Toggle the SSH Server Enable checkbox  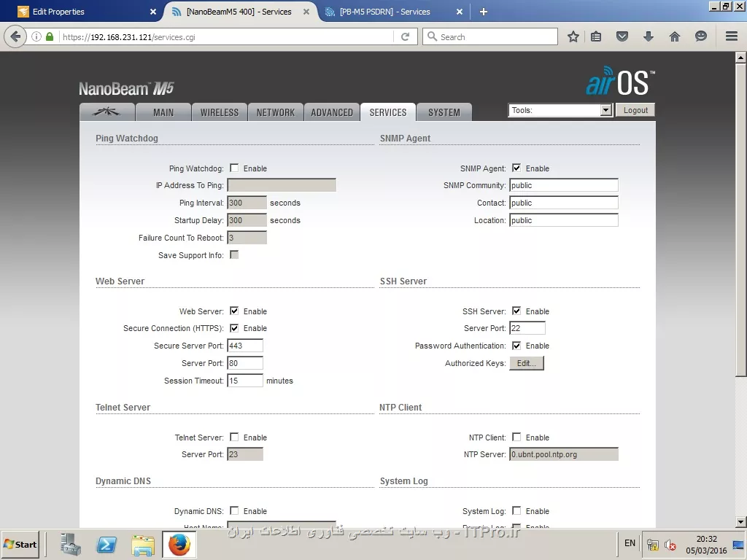pyautogui.click(x=516, y=311)
